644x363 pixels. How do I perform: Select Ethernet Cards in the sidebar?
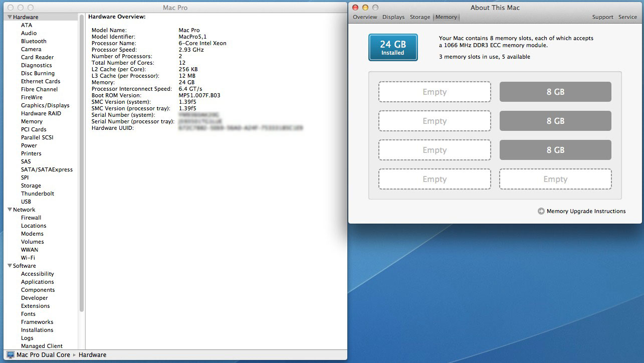(x=41, y=81)
